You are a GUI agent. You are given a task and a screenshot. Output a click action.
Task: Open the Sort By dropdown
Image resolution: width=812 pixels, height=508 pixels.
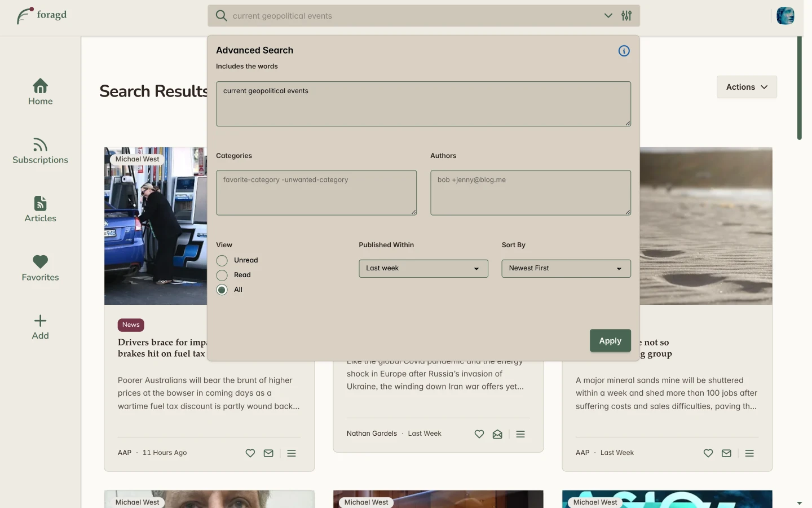(x=566, y=269)
